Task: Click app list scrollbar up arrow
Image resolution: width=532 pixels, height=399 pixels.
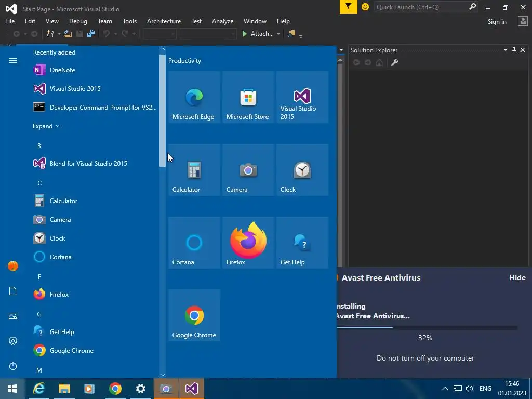Action: (163, 49)
